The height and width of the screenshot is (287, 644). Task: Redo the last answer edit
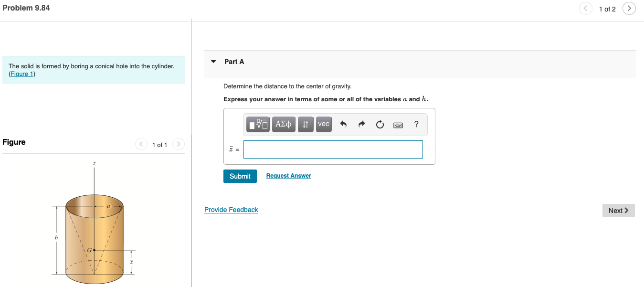361,124
